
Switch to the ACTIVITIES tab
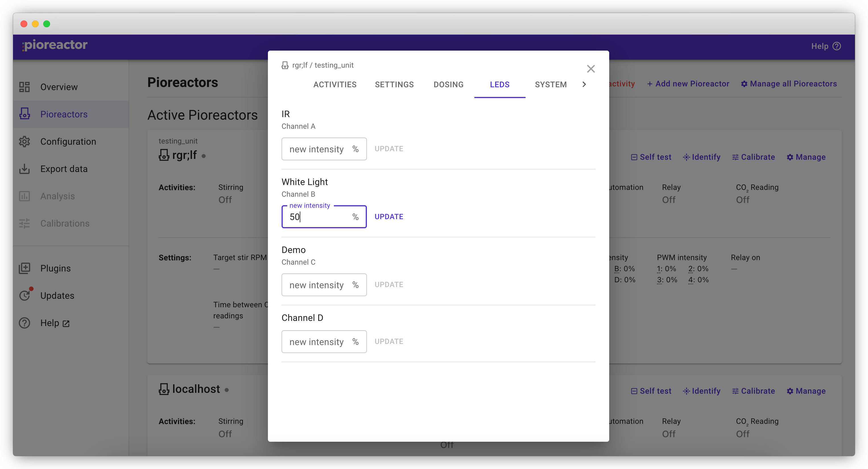(x=335, y=84)
